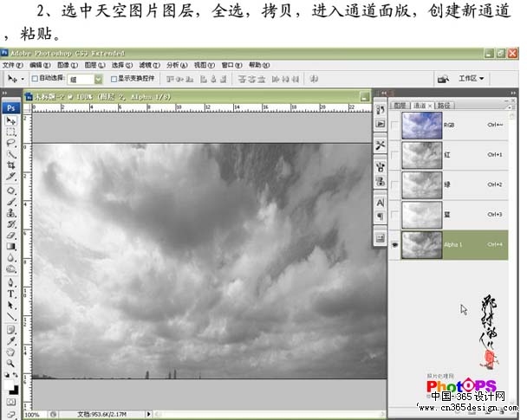The image size is (527, 420).
Task: Select the Zoom magnifier tool
Action: (x=11, y=363)
